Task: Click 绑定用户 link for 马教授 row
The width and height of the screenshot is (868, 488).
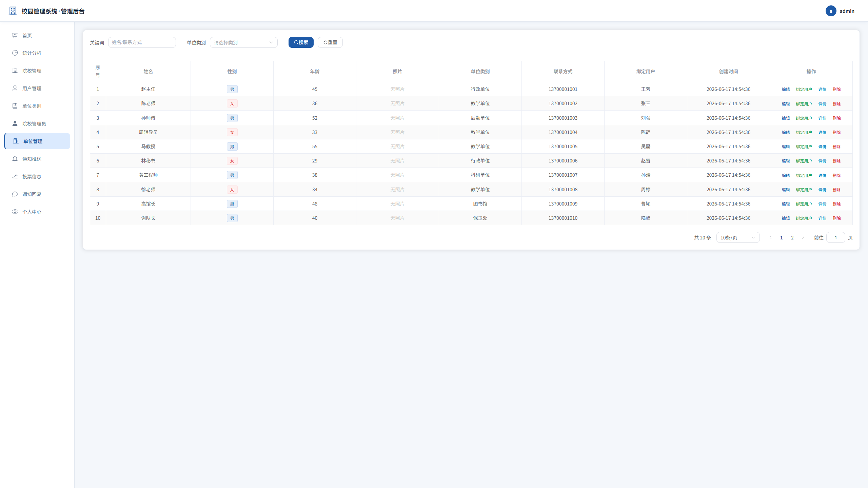Action: click(804, 147)
